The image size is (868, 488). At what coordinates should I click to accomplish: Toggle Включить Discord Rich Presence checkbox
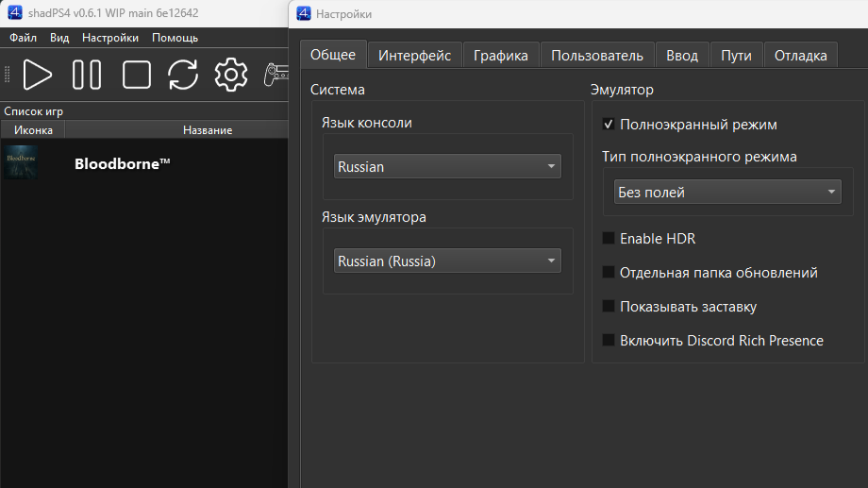tap(609, 341)
